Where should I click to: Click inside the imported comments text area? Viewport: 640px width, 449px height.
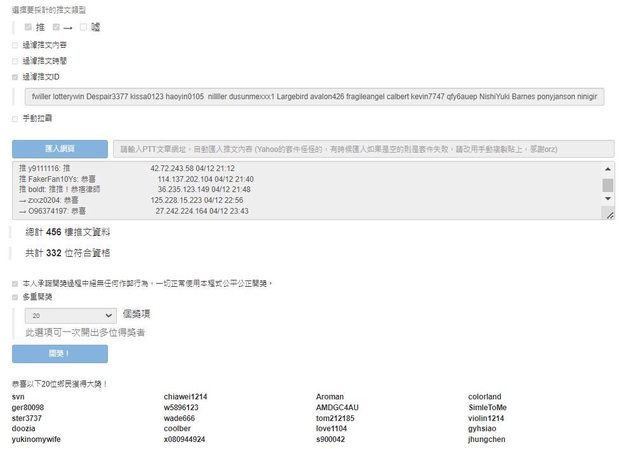[300, 190]
